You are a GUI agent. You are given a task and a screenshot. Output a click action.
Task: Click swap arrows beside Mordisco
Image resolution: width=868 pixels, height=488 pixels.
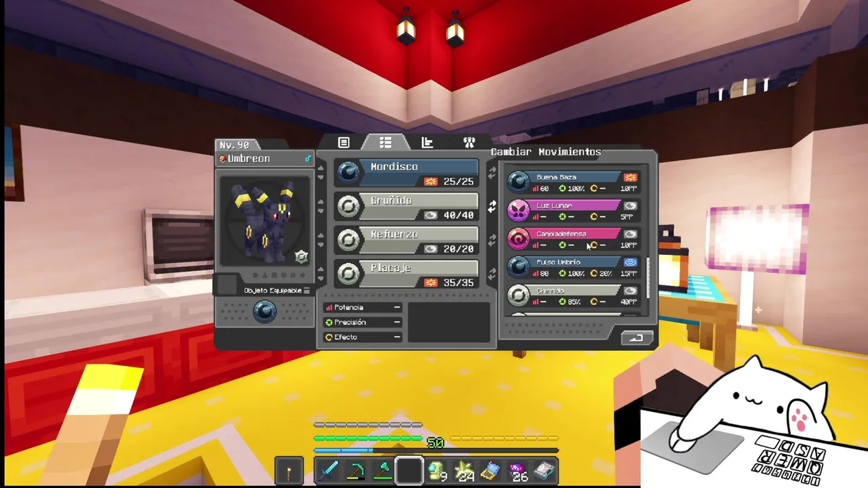pos(492,173)
